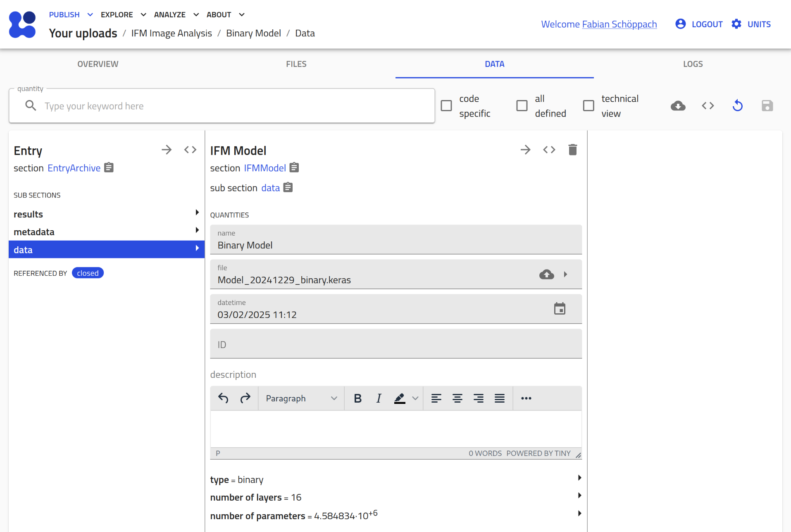The image size is (791, 532).
Task: Enable the code specific checkbox
Action: (446, 106)
